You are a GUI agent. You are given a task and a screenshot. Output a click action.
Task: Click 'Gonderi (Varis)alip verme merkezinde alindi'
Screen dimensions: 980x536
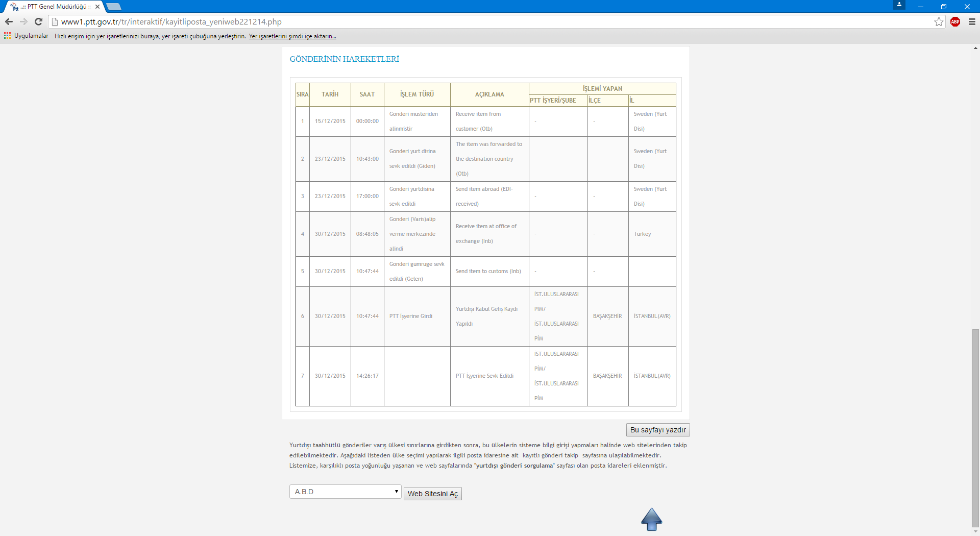[417, 234]
